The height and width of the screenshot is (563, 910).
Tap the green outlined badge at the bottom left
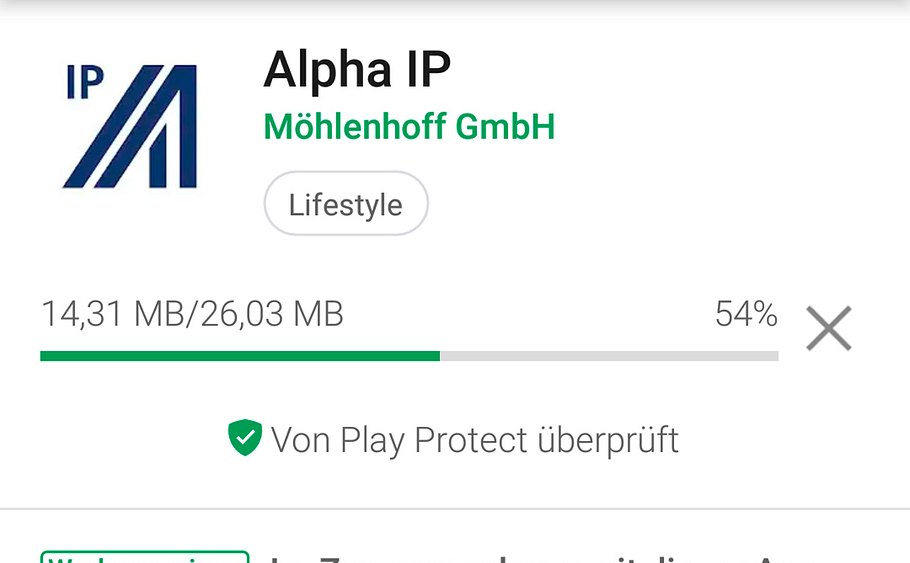tap(145, 557)
